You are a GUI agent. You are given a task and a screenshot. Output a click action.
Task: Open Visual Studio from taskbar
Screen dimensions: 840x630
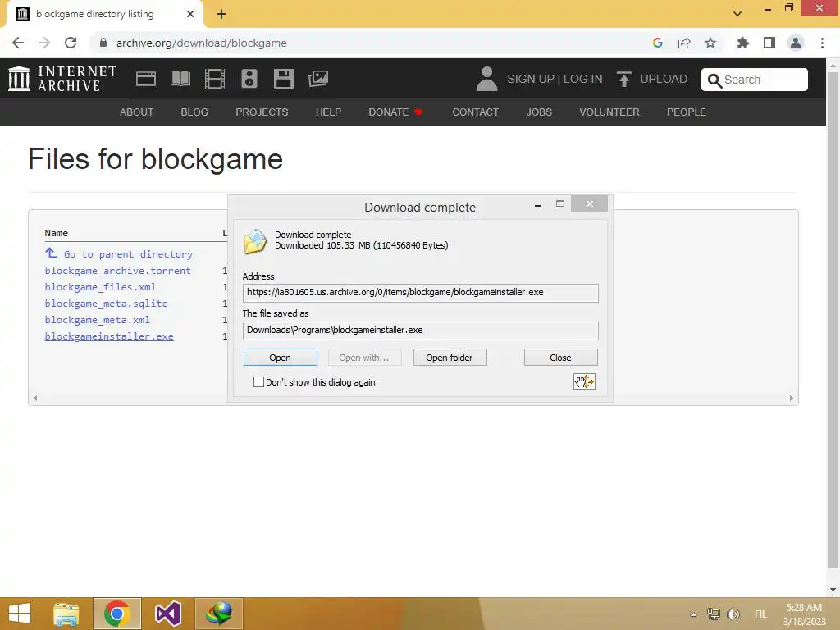[x=167, y=614]
